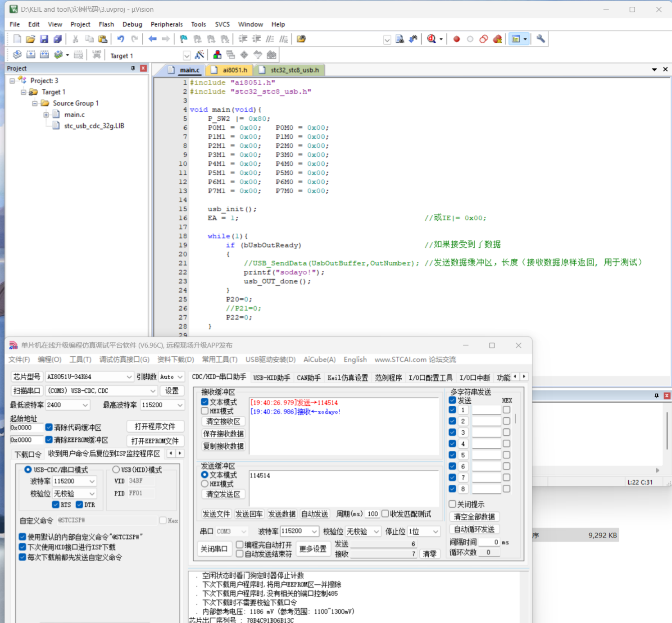Open file using the folder toolbar icon
Viewport: 672px width, 623px height.
(x=30, y=39)
